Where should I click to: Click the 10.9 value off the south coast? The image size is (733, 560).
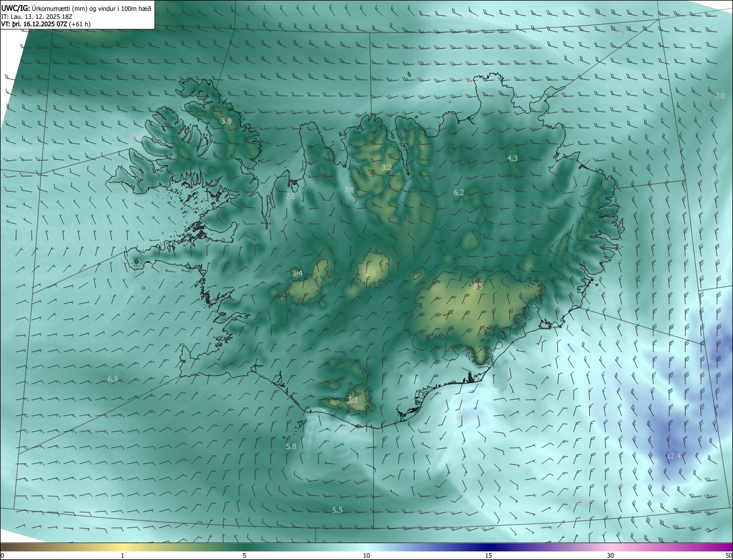tap(462, 417)
